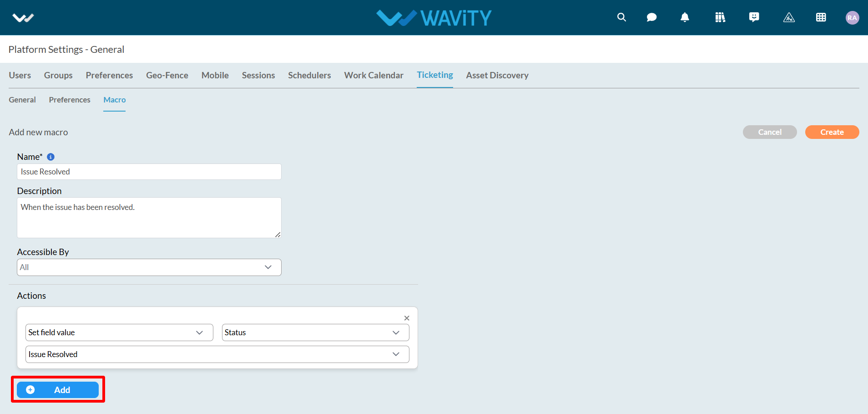Open the Issue Resolved value dropdown

[x=217, y=354]
